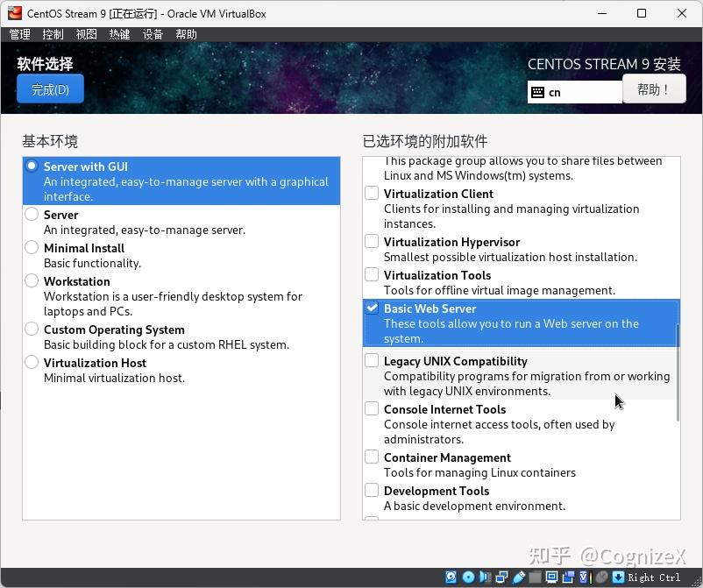Uncheck the Basic Web Server checkbox

(372, 308)
